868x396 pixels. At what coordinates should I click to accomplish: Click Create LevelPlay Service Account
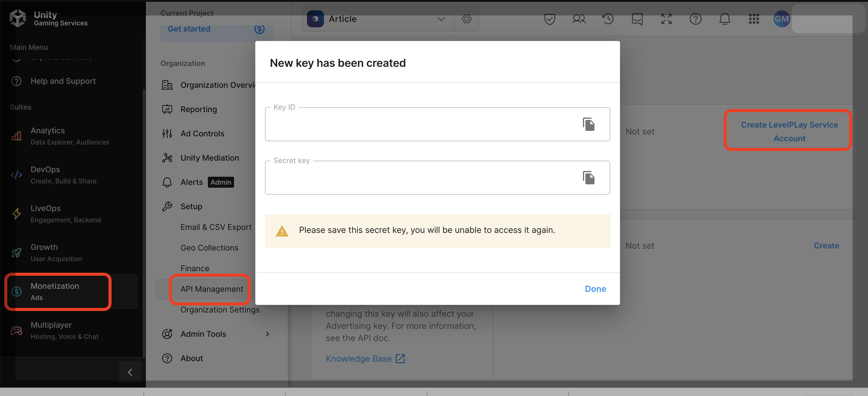(789, 131)
